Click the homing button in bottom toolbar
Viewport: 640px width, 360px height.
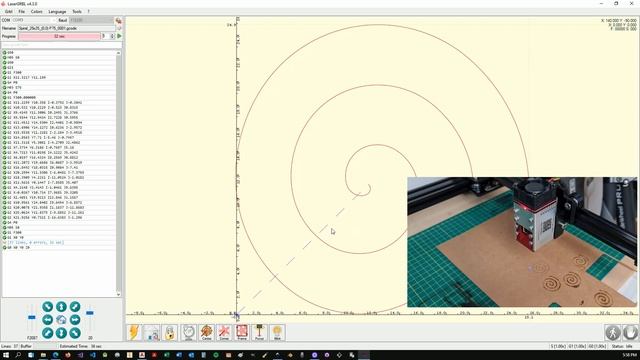(x=152, y=332)
